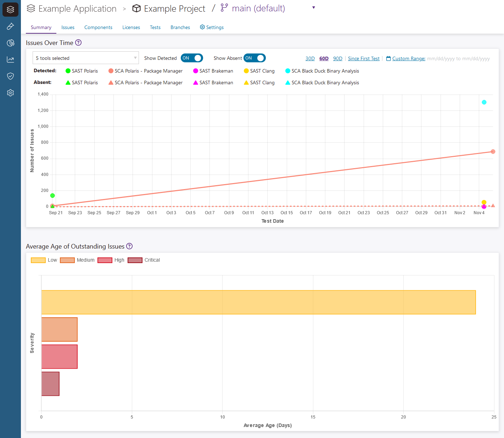
Task: Open the pencil edit icon in sidebar
Action: coord(10,26)
